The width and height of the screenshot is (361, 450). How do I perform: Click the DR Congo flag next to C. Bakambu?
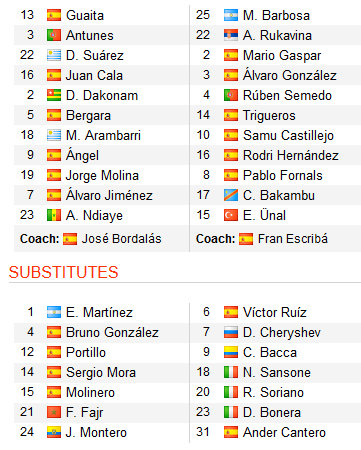(x=231, y=195)
